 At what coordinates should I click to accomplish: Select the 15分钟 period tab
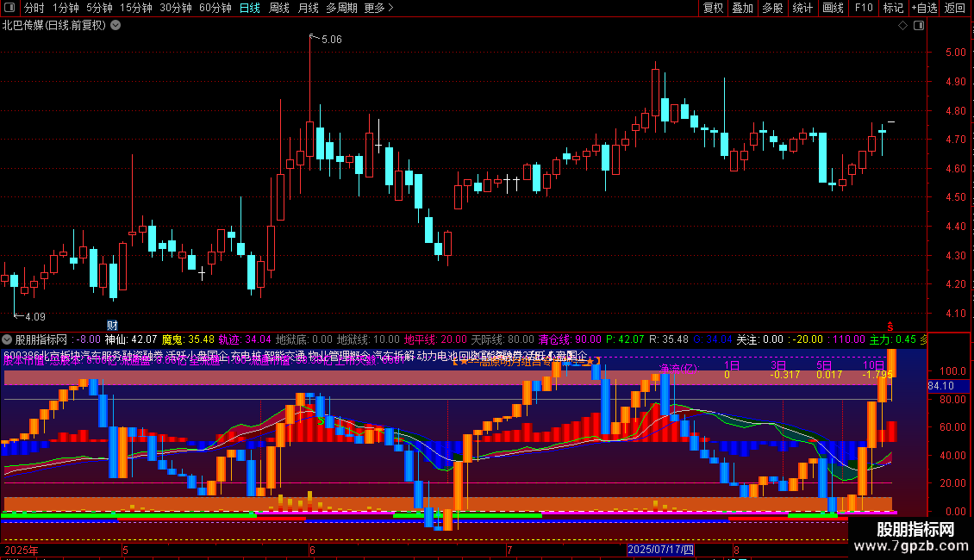[x=136, y=8]
